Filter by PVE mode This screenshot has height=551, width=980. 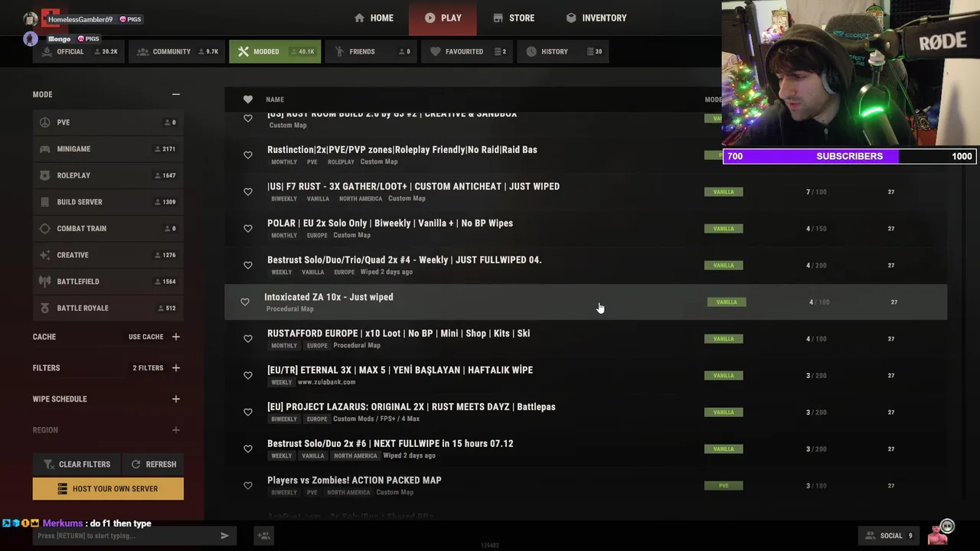107,122
